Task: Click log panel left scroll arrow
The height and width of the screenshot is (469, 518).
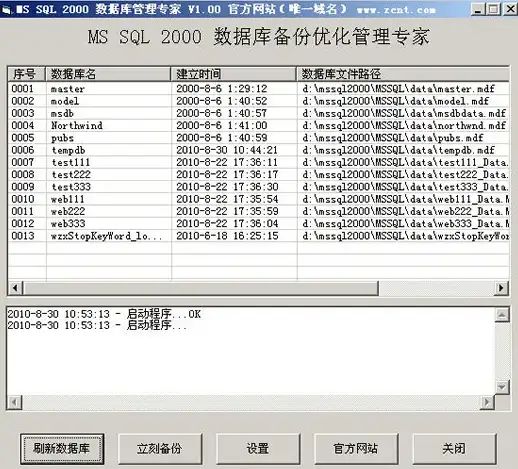Action: pyautogui.click(x=14, y=402)
